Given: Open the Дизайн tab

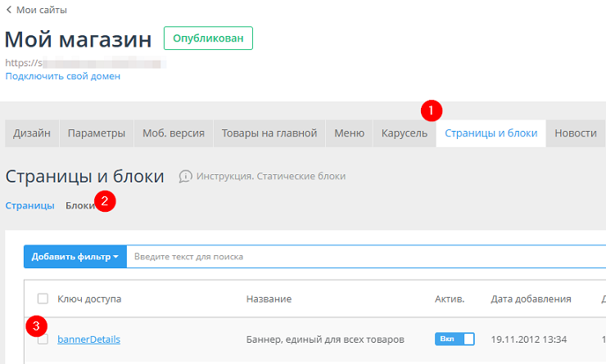Looking at the screenshot, I should (32, 133).
